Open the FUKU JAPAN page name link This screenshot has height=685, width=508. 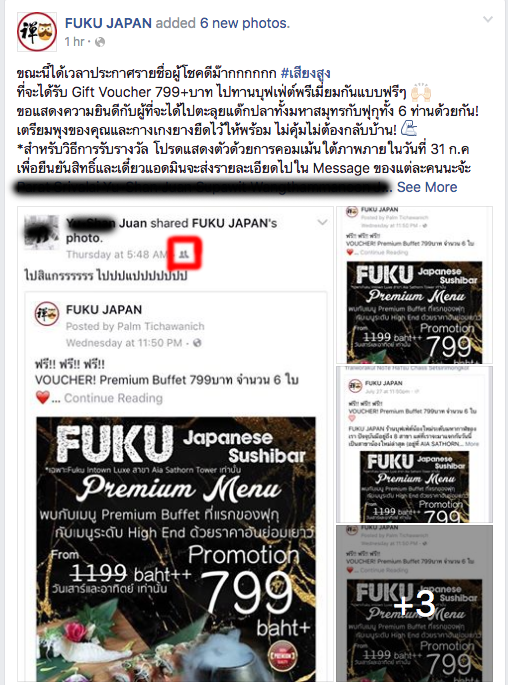tap(108, 23)
